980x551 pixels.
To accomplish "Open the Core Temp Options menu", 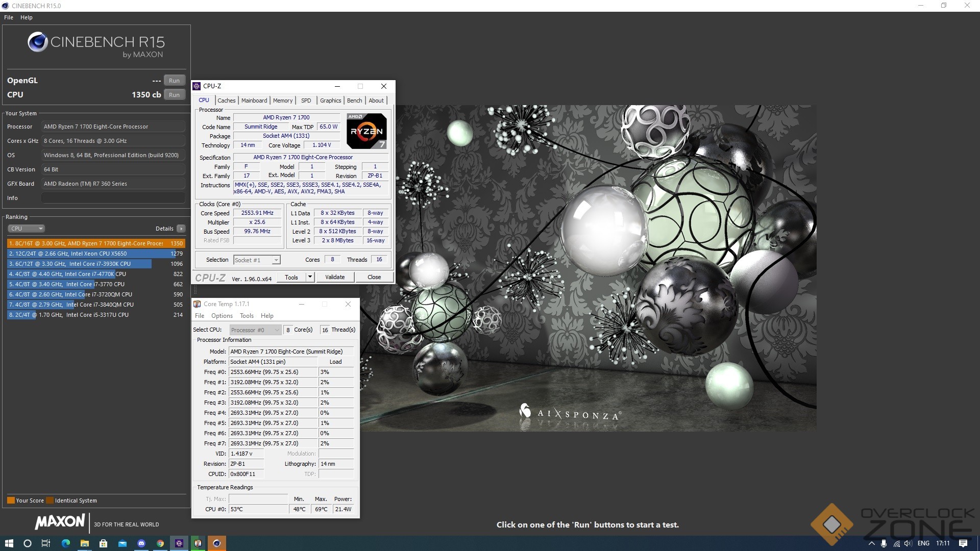I will pos(222,316).
